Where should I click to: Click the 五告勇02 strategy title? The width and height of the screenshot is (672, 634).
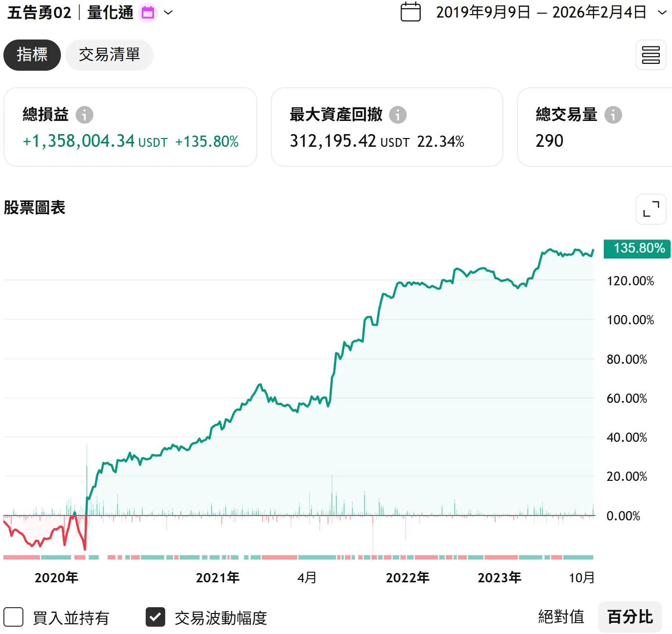pyautogui.click(x=39, y=13)
